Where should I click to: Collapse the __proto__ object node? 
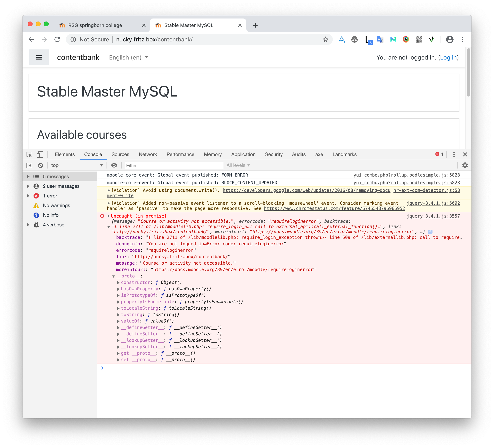point(114,276)
